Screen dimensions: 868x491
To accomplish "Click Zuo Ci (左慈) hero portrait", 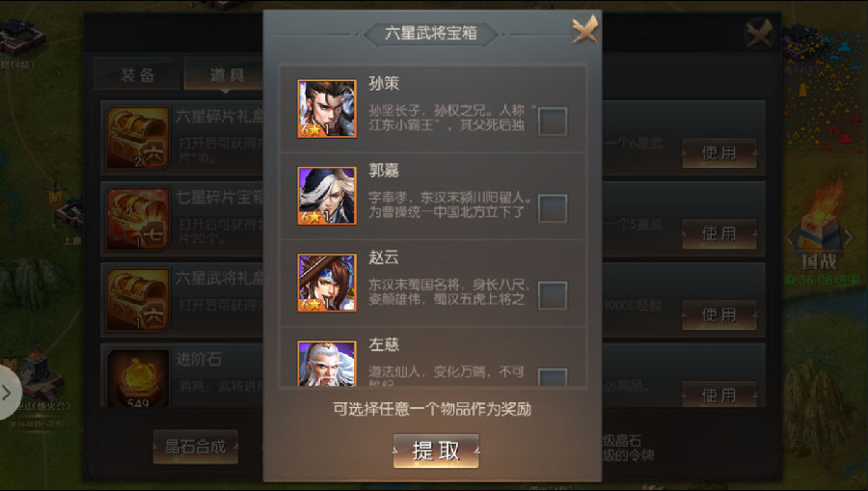I will click(327, 364).
